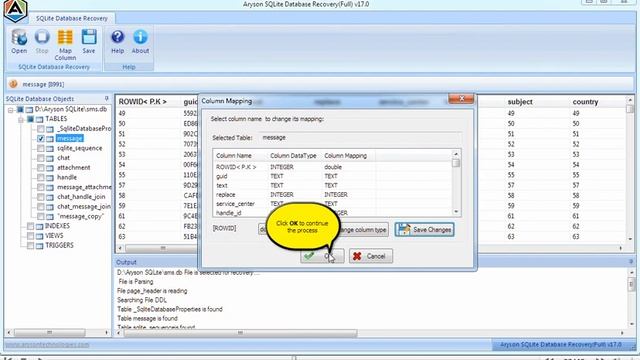Collapse the TABLES tree node
Viewport: 640px width, 360px height.
pyautogui.click(x=21, y=120)
